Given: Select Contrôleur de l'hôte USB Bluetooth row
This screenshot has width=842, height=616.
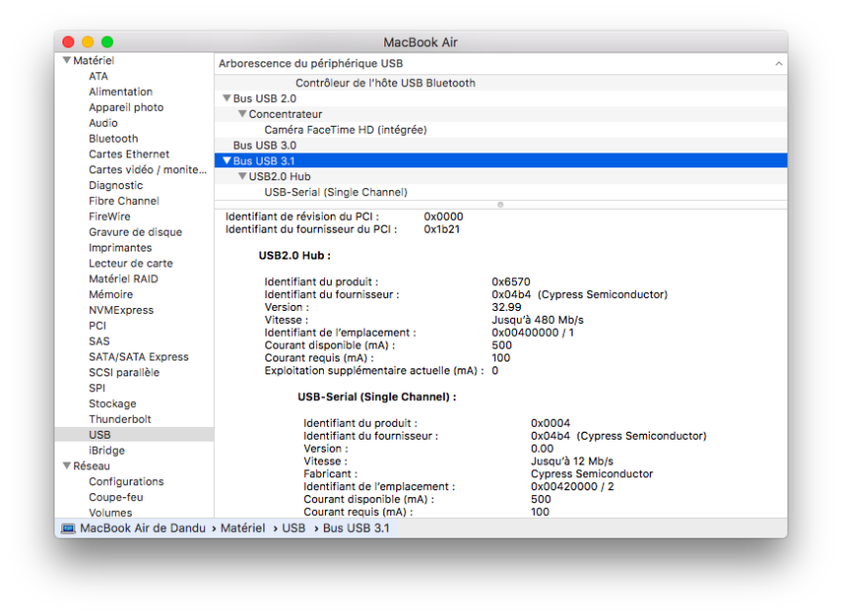Looking at the screenshot, I should (x=501, y=83).
